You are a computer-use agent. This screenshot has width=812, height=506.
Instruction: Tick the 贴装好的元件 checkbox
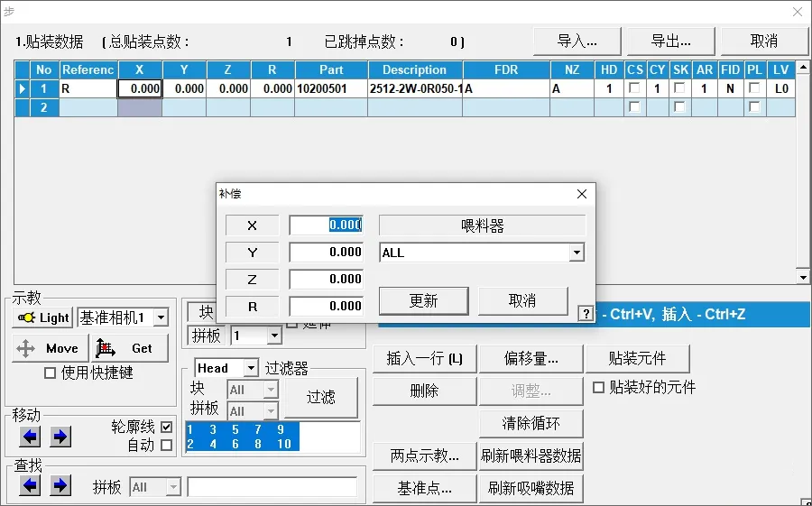click(x=598, y=388)
